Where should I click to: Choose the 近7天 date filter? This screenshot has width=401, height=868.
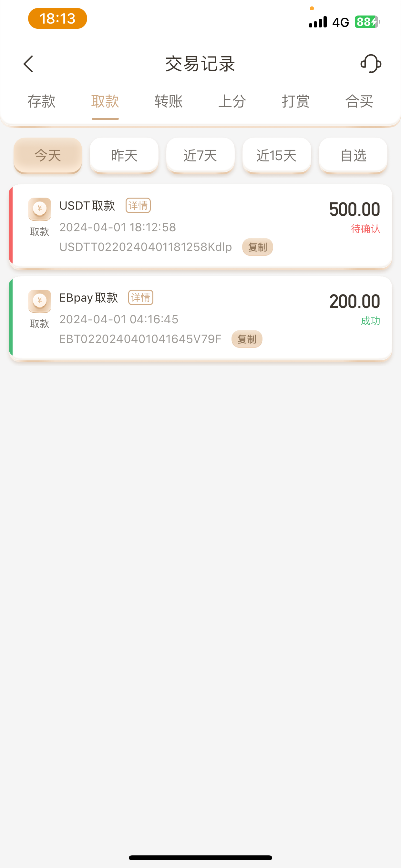point(200,155)
